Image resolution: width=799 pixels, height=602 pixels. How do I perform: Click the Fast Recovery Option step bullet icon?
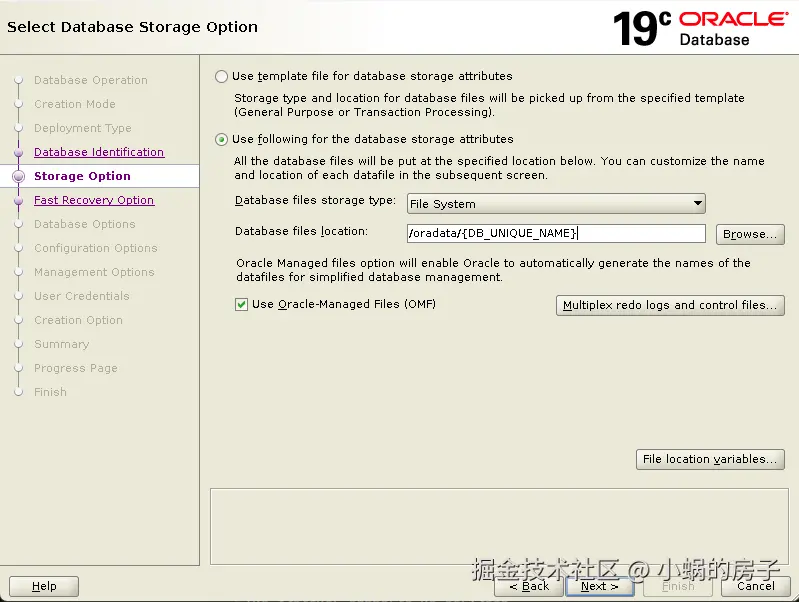click(19, 200)
